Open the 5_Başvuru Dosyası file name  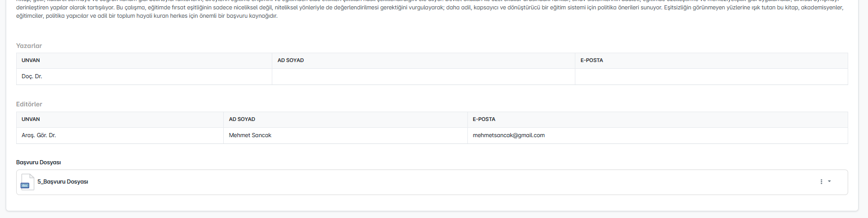[x=63, y=182]
